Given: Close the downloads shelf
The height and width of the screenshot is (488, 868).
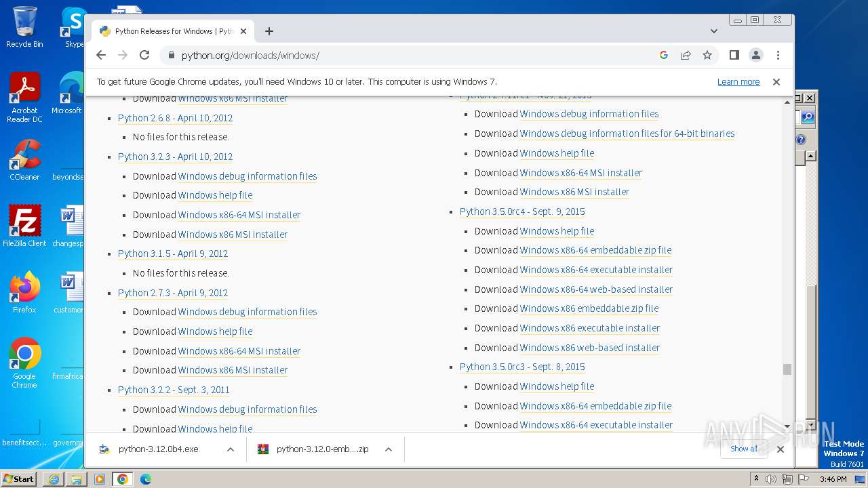Looking at the screenshot, I should tap(781, 449).
